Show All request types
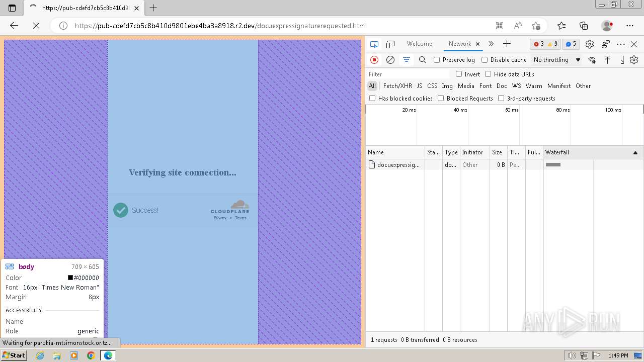This screenshot has width=644, height=362. (x=372, y=86)
